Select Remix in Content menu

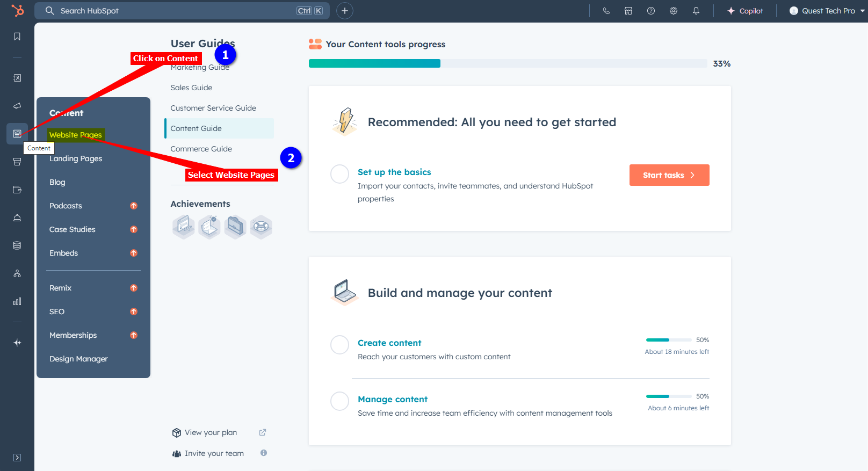coord(61,288)
